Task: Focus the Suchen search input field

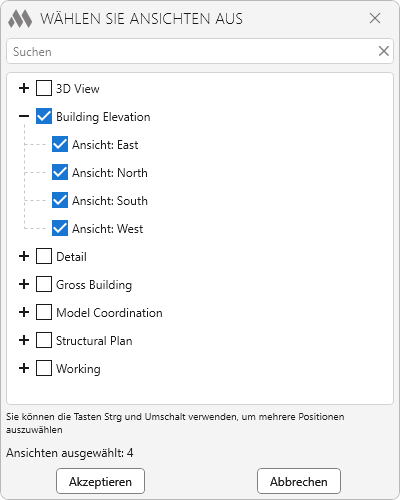Action: 193,51
